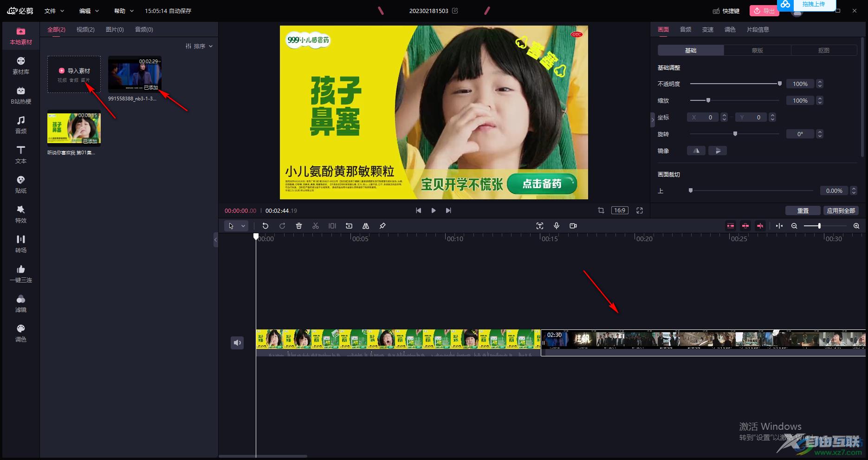Collapse the media panel with side arrow
This screenshot has width=868, height=460.
click(x=215, y=240)
